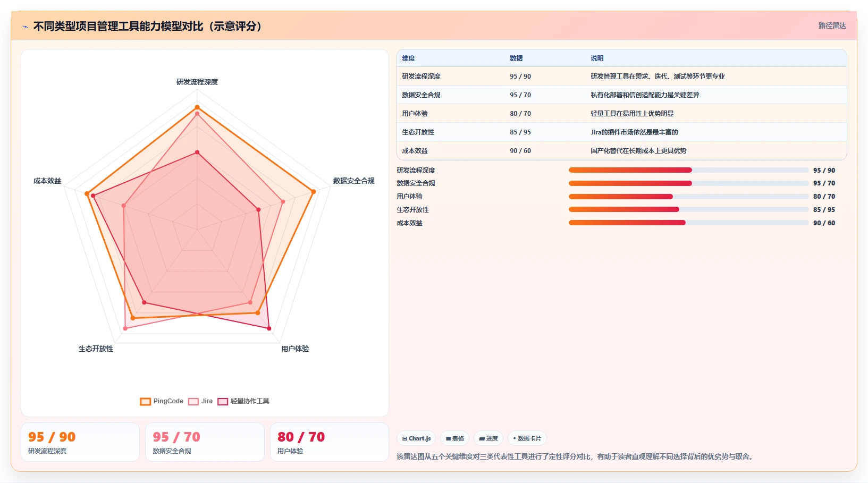Select the 生态开放性 table row cell
Image resolution: width=868 pixels, height=483 pixels.
coord(418,132)
